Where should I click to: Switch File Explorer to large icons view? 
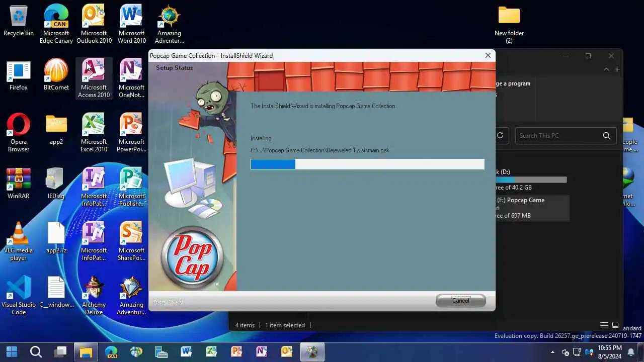[x=615, y=325]
